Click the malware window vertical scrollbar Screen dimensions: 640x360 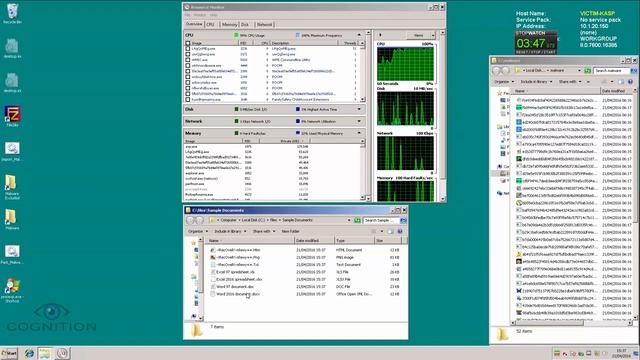pos(634,204)
